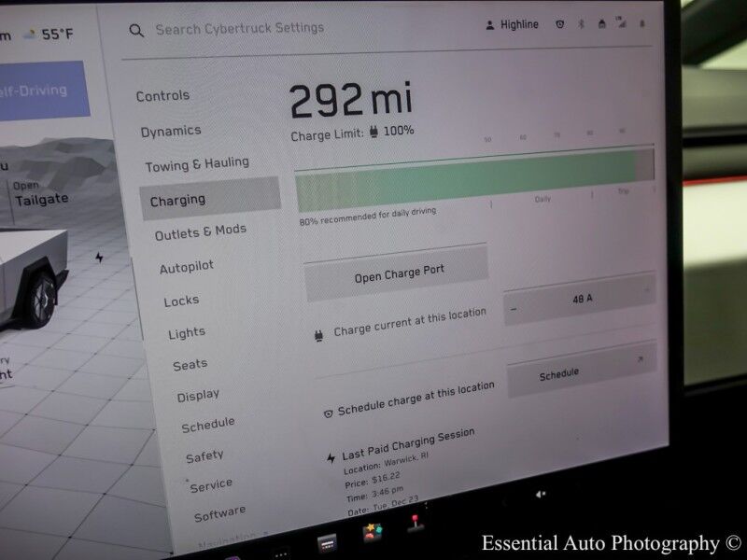Screen dimensions: 747x560
Task: Tap the LTE signal strength icon
Action: (620, 23)
